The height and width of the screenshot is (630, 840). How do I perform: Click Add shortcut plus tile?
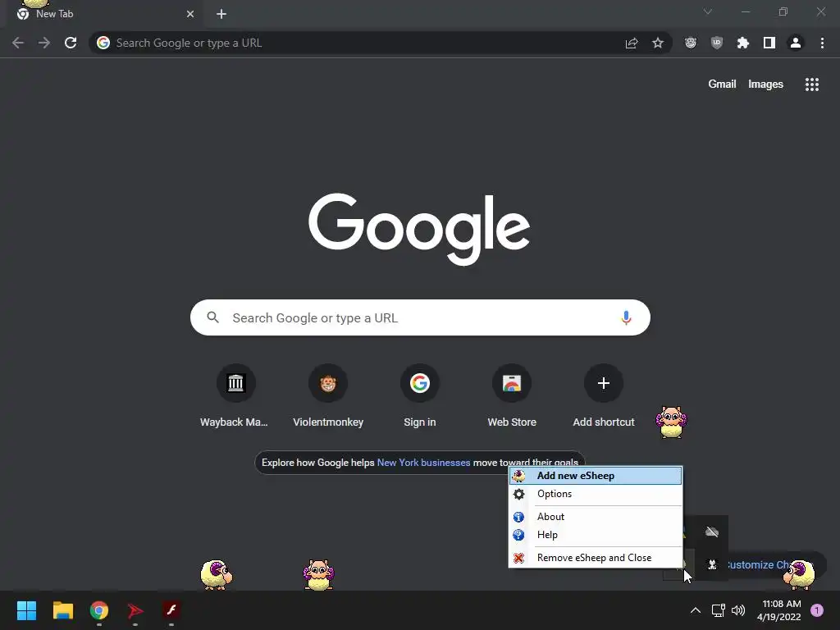coord(604,396)
